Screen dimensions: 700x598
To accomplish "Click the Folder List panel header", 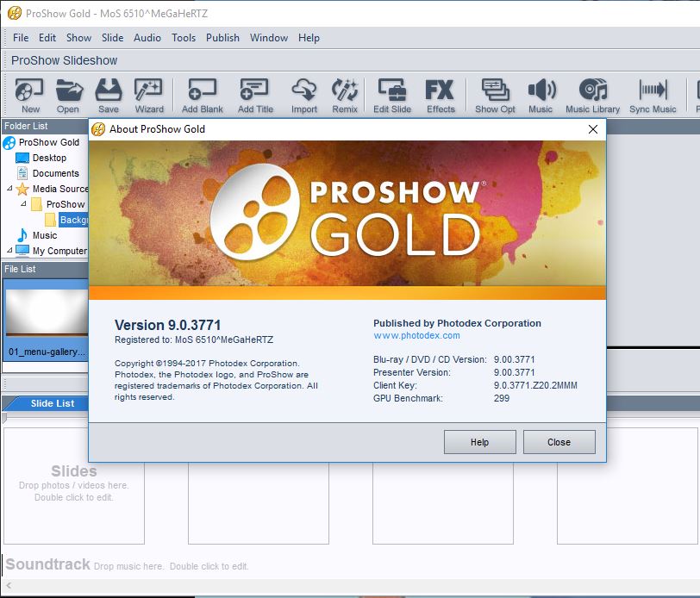I will tap(45, 127).
